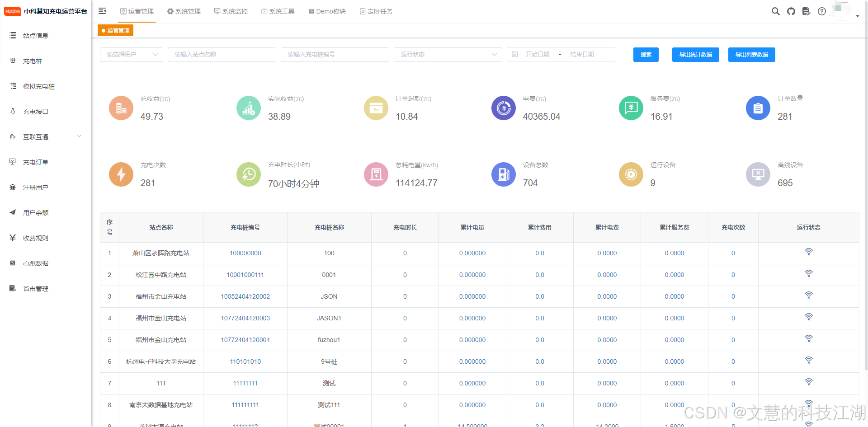Open the GitHub icon link

pos(791,11)
